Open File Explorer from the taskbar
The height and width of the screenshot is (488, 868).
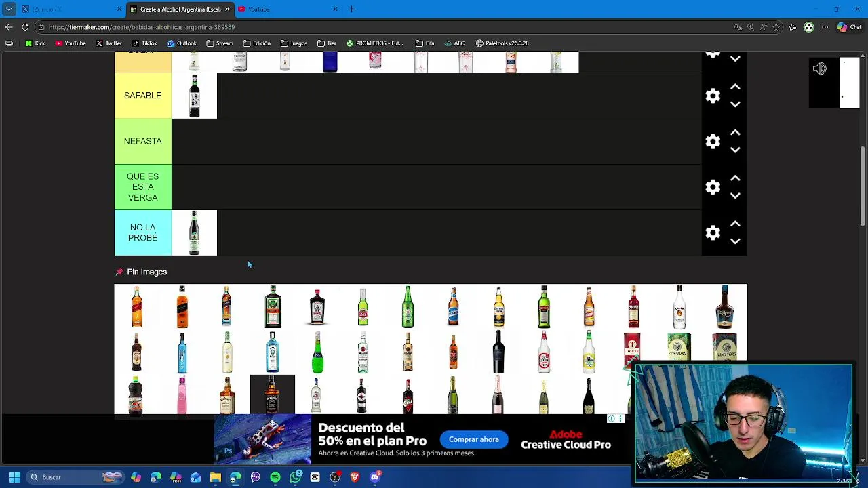click(216, 477)
